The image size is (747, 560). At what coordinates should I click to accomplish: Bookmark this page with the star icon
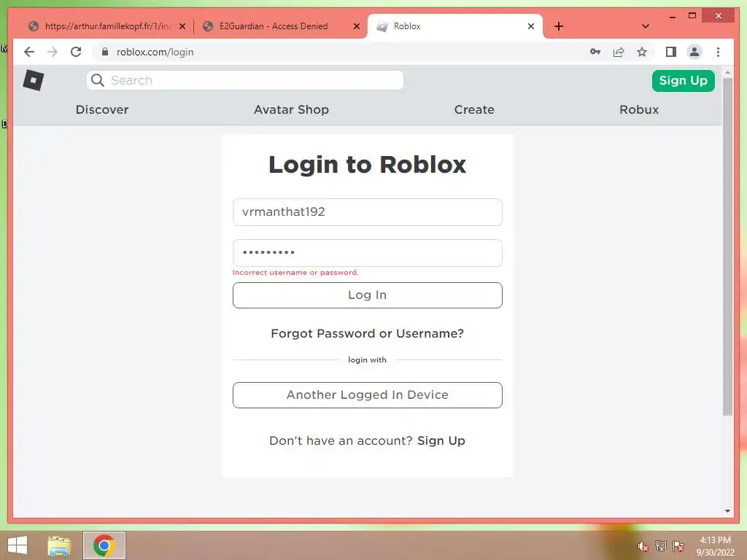(x=642, y=52)
